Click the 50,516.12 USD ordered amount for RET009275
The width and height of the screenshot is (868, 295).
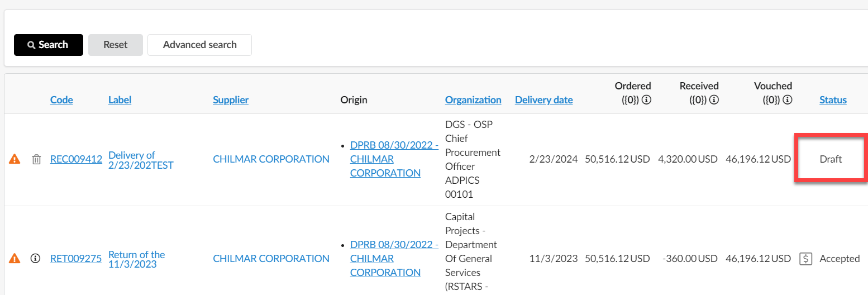click(617, 259)
